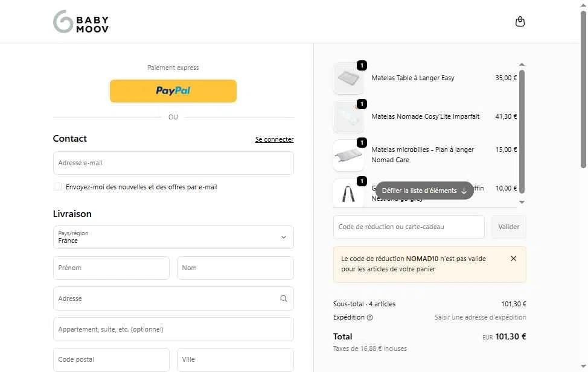Click the Défiler la liste d'éléments button
Screen dimensions: 588x372
[x=424, y=191]
